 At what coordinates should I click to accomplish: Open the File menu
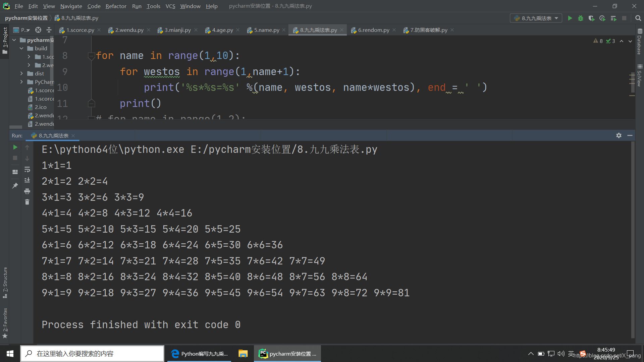click(x=19, y=6)
